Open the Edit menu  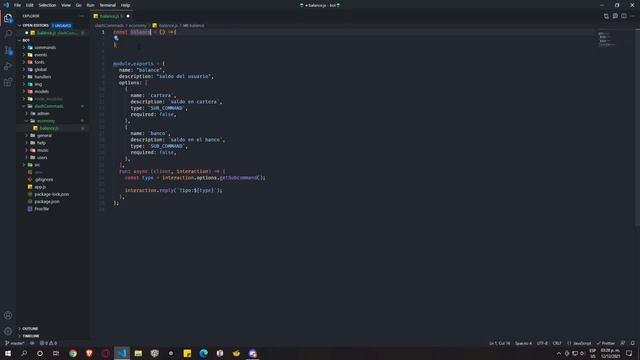(x=30, y=5)
